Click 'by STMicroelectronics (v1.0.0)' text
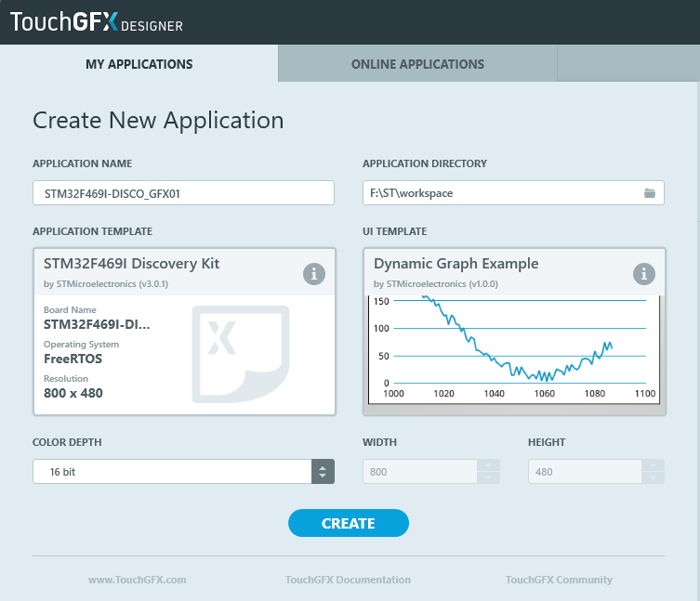The image size is (700, 601). pyautogui.click(x=436, y=283)
